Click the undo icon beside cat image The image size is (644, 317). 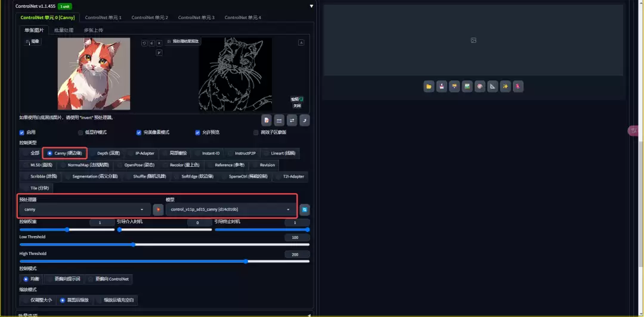[144, 43]
